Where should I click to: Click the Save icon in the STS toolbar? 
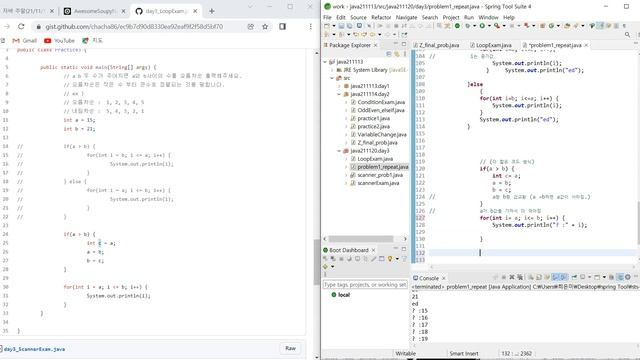click(341, 26)
